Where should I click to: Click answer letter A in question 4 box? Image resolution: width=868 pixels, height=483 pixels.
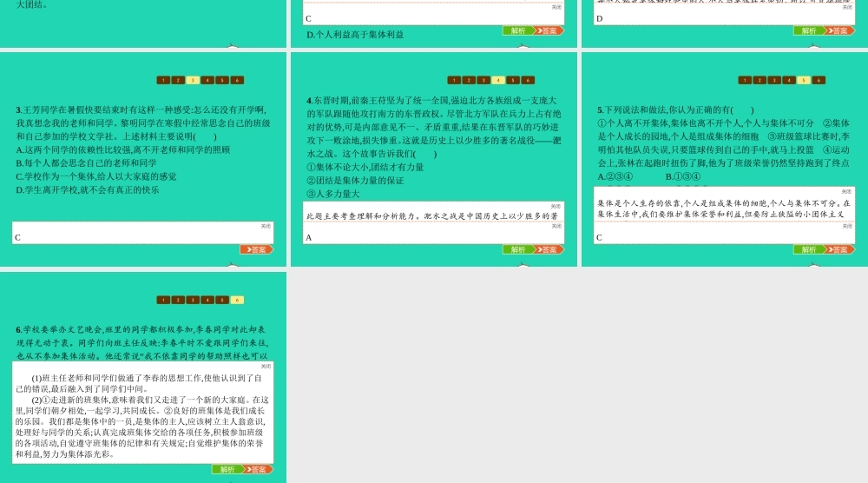(x=309, y=238)
